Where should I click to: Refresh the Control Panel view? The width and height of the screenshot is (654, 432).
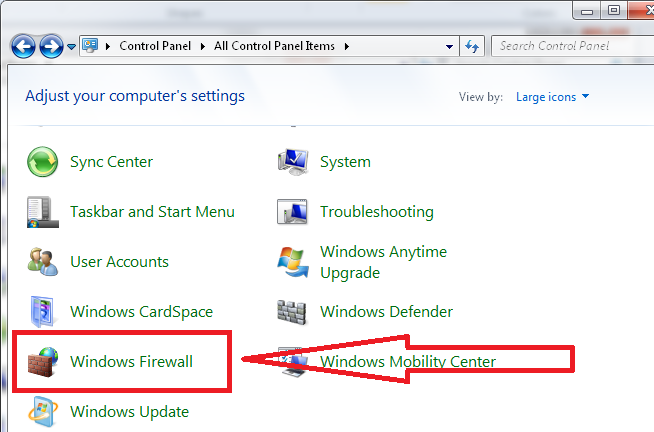coord(472,46)
